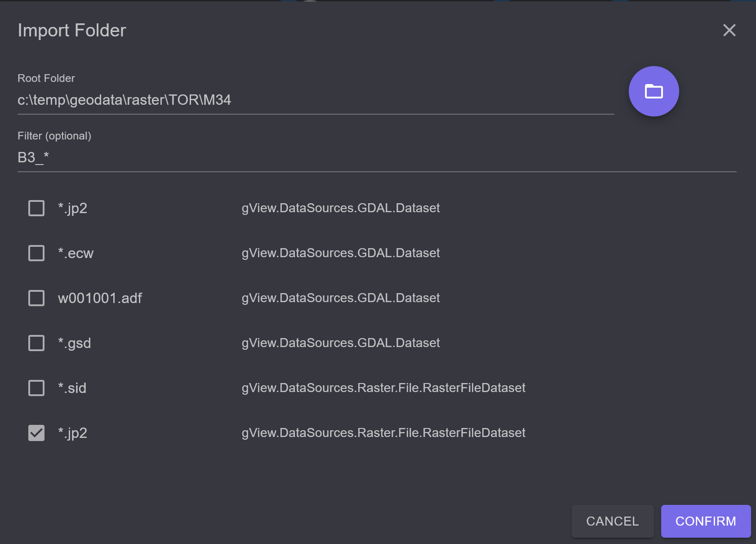Click the CANCEL button
Viewport: 756px width, 544px height.
tap(613, 521)
